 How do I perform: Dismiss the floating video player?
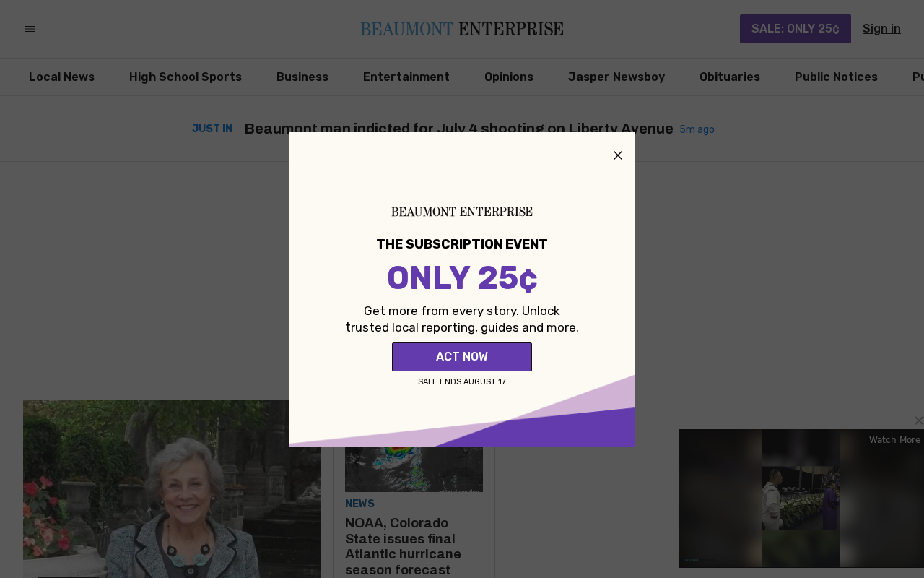click(x=918, y=420)
